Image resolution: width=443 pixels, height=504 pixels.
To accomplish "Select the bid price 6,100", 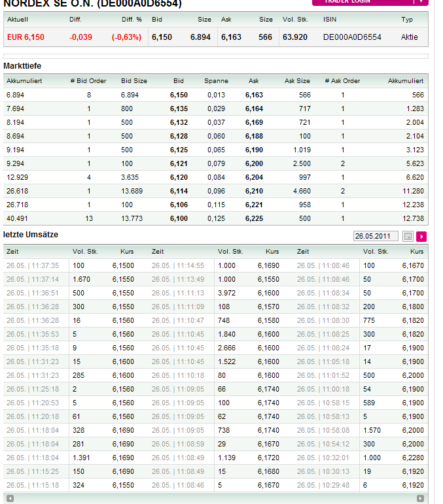I will click(x=179, y=218).
